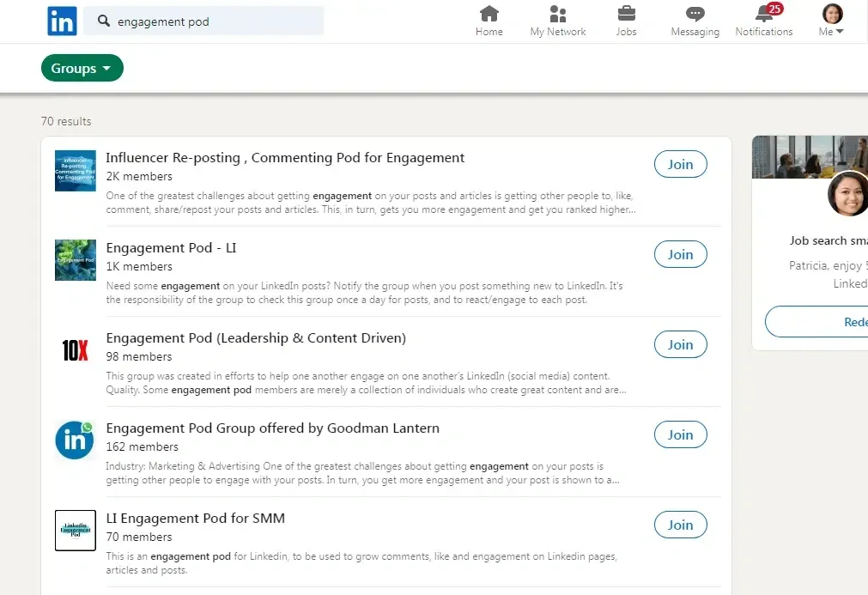
Task: Click the 98 members text
Action: coord(139,357)
